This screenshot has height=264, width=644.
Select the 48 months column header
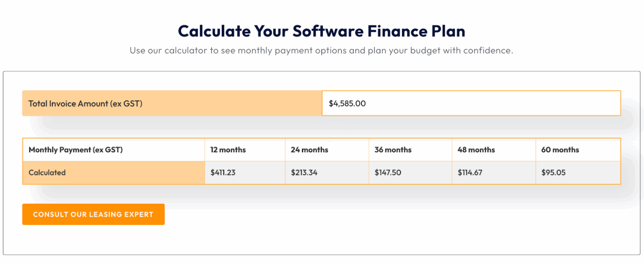coord(494,150)
